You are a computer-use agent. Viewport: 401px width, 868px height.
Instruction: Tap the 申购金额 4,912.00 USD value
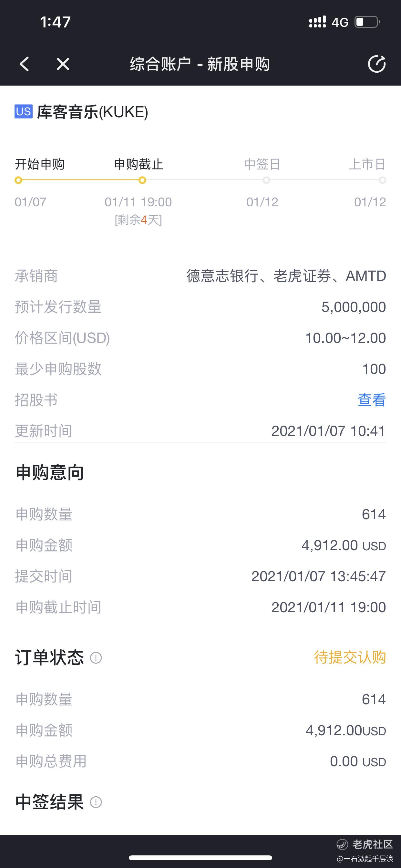[344, 545]
